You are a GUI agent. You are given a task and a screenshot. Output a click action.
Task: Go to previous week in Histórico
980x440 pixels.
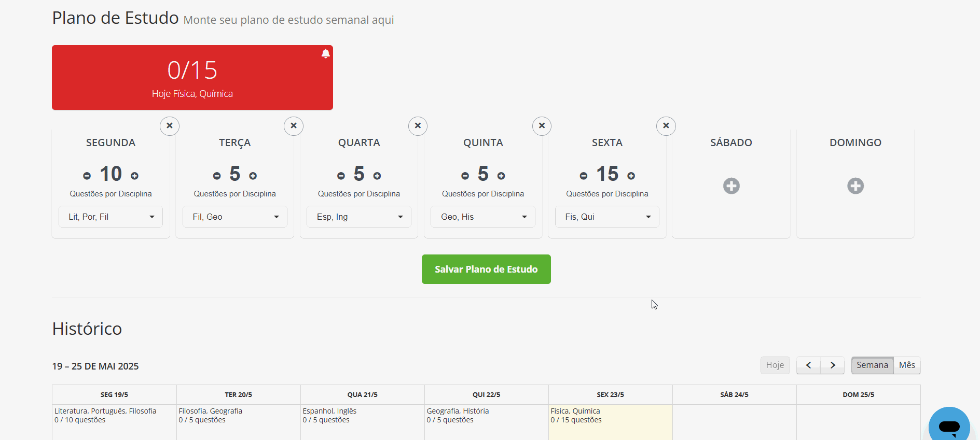(808, 365)
